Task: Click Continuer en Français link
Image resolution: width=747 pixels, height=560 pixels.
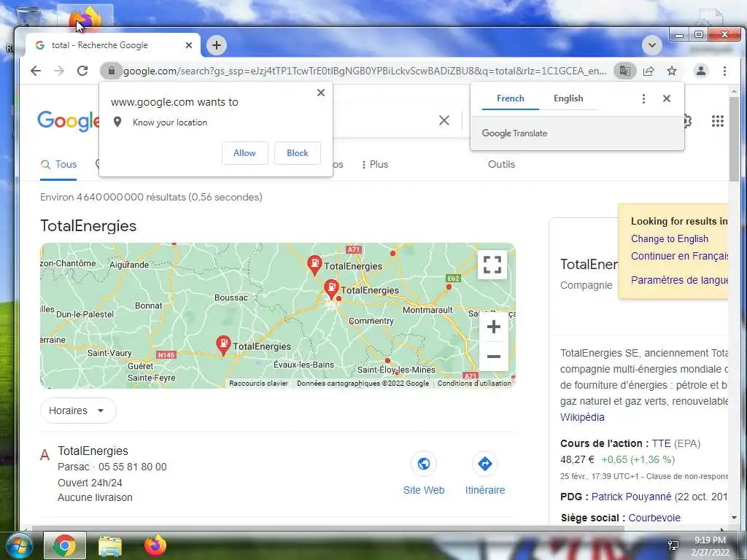Action: click(679, 256)
